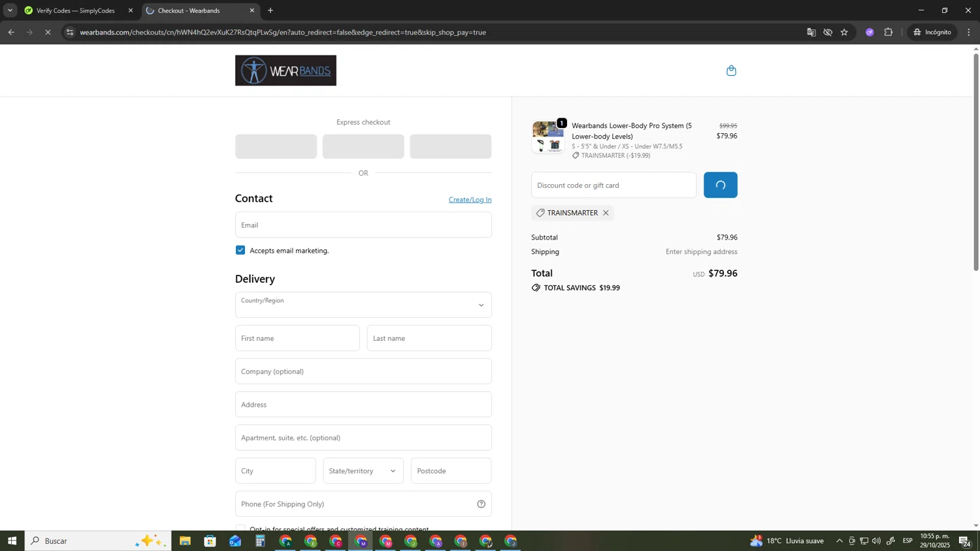Click the blue apply discount button
980x551 pixels.
coord(720,185)
